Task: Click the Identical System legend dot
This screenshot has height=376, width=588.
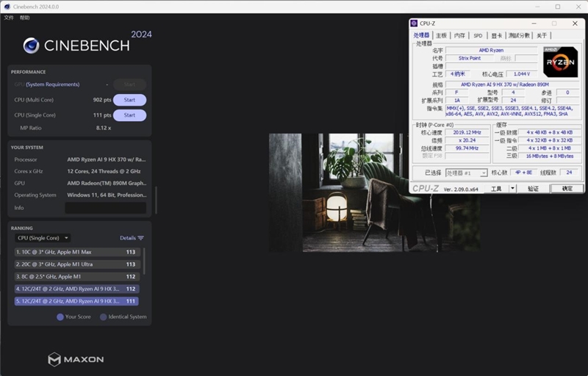Action: pos(103,317)
